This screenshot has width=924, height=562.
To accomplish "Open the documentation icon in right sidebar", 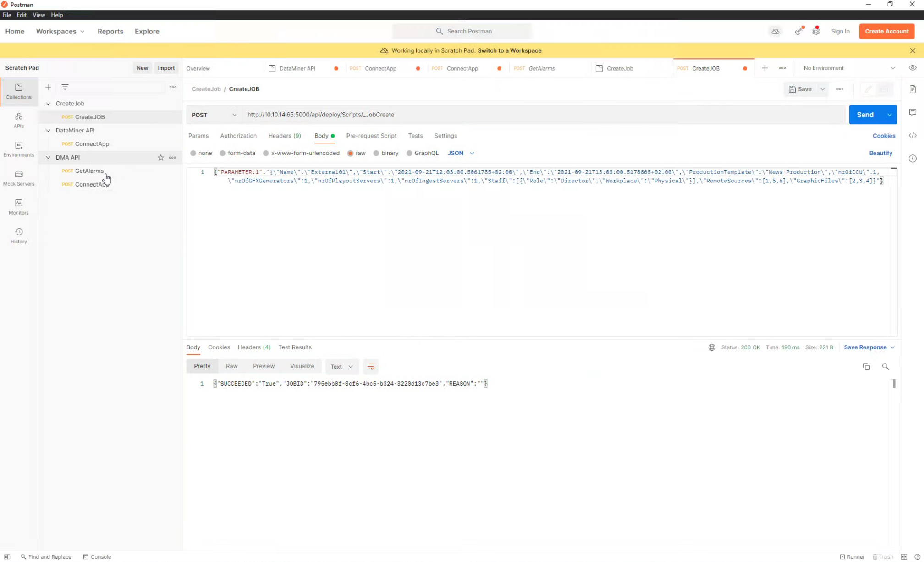I will point(913,89).
